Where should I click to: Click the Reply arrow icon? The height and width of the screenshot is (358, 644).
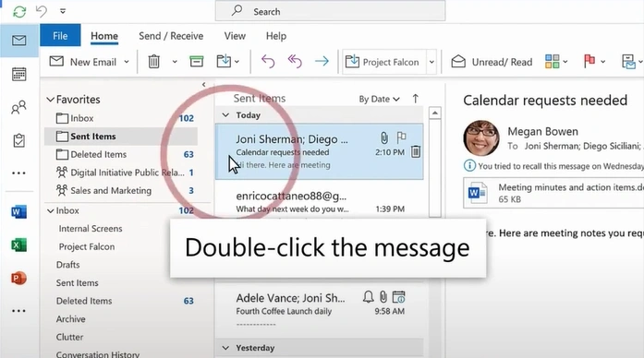point(268,62)
